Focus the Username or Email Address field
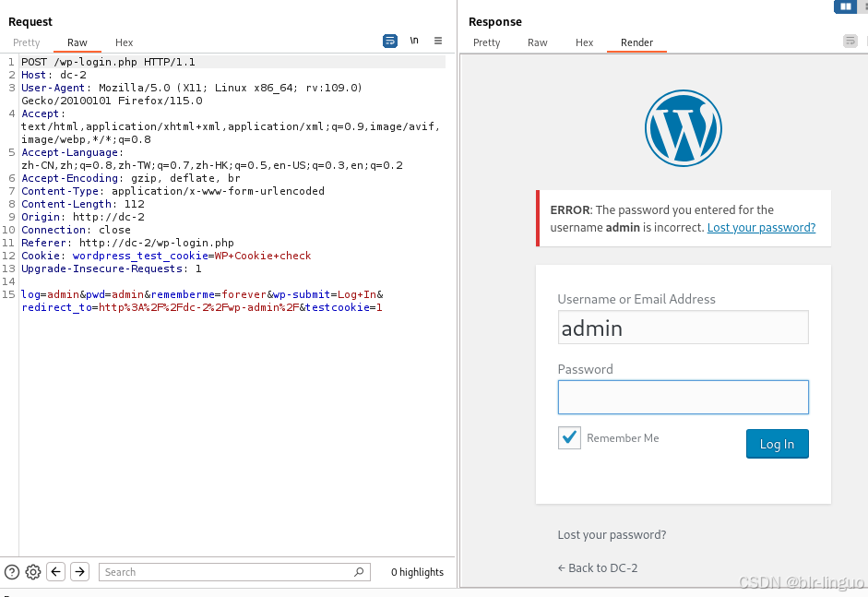868x597 pixels. (684, 328)
